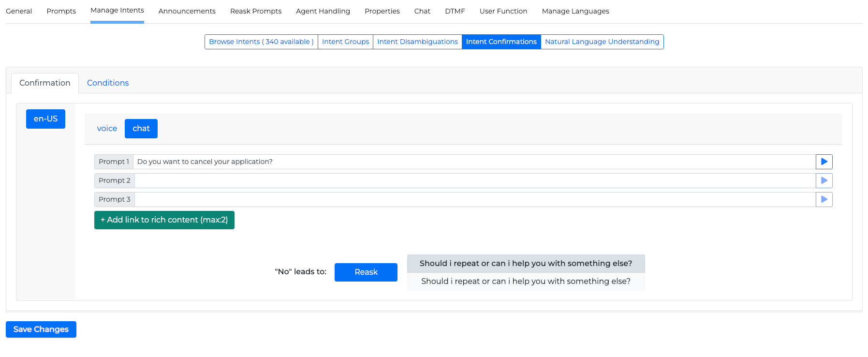Edit the Prompt 1 text field
868x357 pixels.
(474, 162)
